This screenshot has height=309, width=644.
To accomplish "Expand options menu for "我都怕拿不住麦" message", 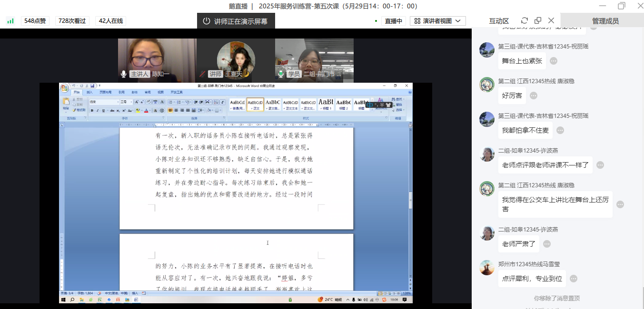I will pyautogui.click(x=560, y=130).
